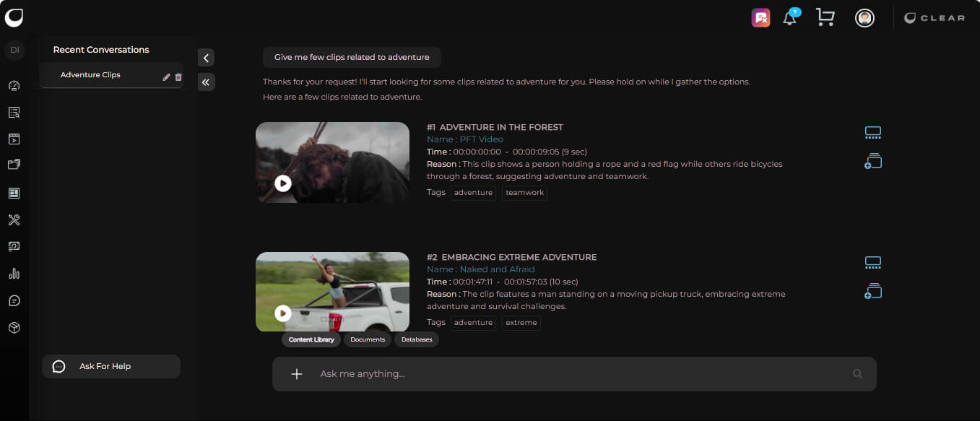Rename the Adventure Clips conversation
The height and width of the screenshot is (421, 980).
pos(167,77)
